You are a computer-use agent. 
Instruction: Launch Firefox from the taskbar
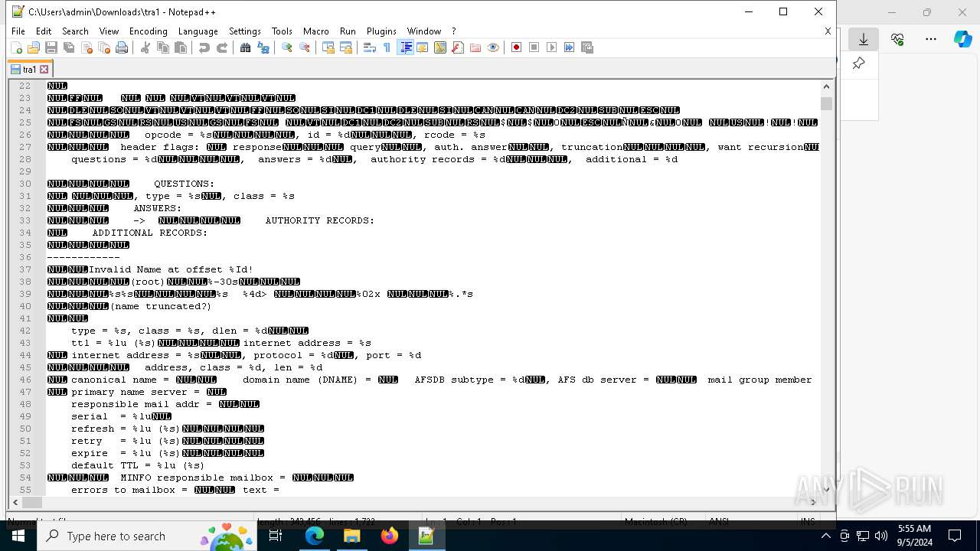[390, 536]
